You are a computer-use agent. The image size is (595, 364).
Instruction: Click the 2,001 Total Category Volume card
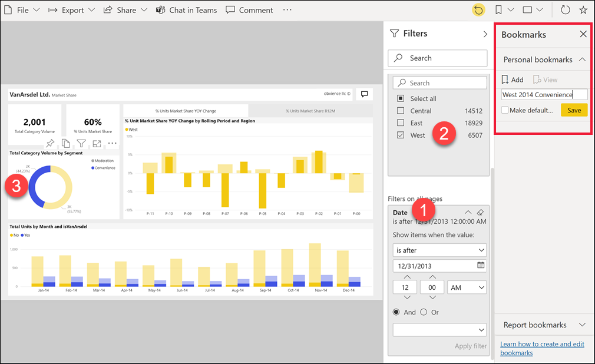click(x=35, y=125)
